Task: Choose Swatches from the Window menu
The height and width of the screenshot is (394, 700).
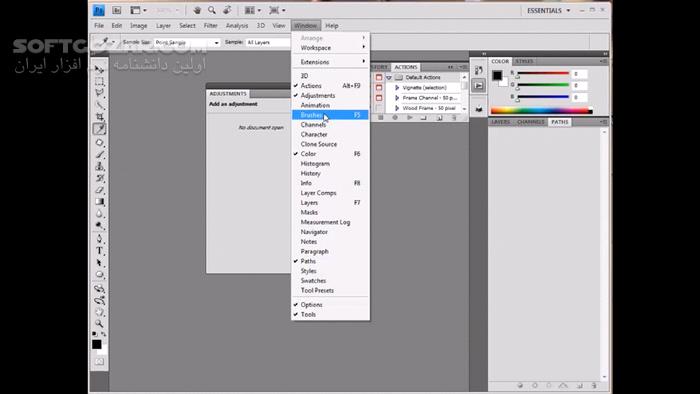Action: click(x=330, y=281)
